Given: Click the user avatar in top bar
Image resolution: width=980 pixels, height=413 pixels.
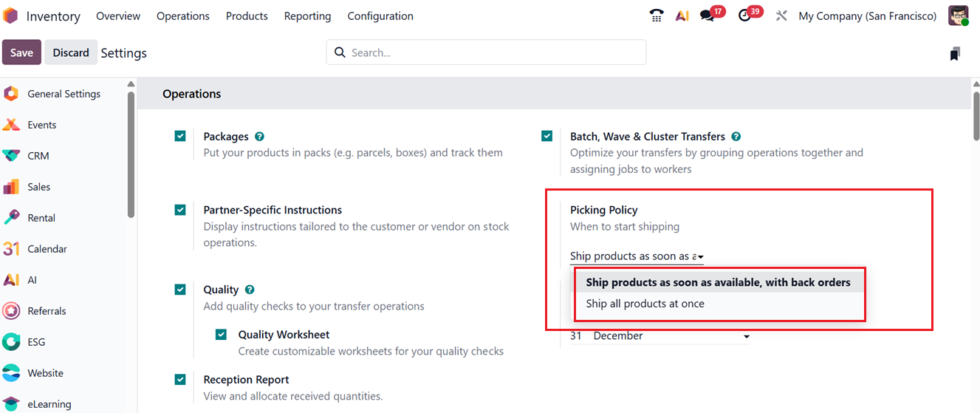Looking at the screenshot, I should (958, 16).
